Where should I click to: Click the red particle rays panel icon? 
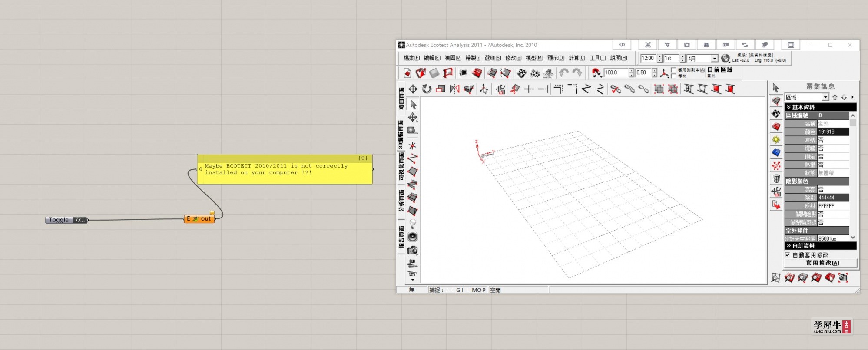776,165
